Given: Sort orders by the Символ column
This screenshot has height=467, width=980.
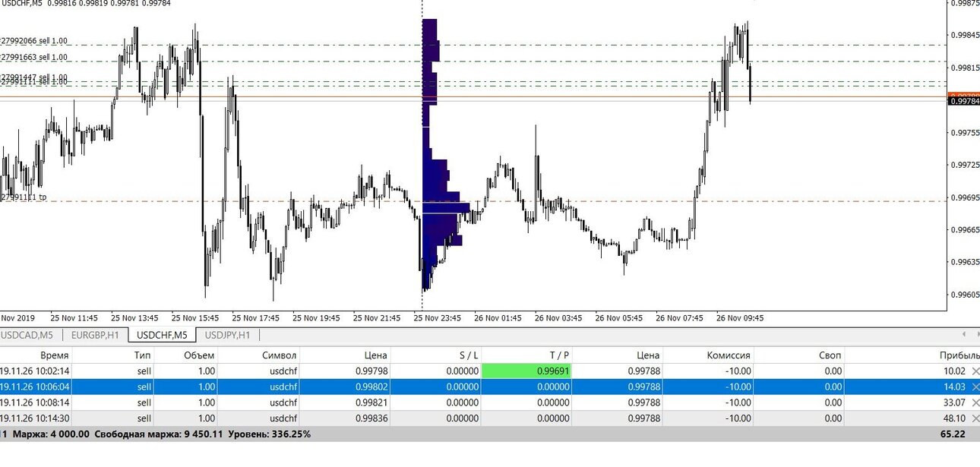Looking at the screenshot, I should (280, 355).
